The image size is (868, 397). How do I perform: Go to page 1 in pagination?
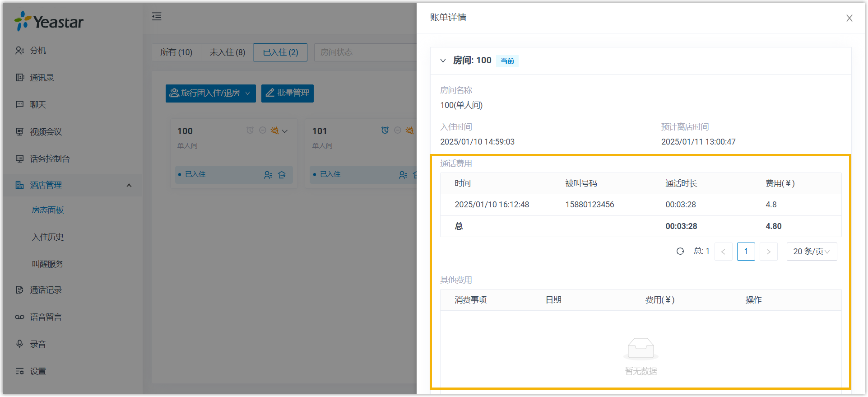(746, 252)
